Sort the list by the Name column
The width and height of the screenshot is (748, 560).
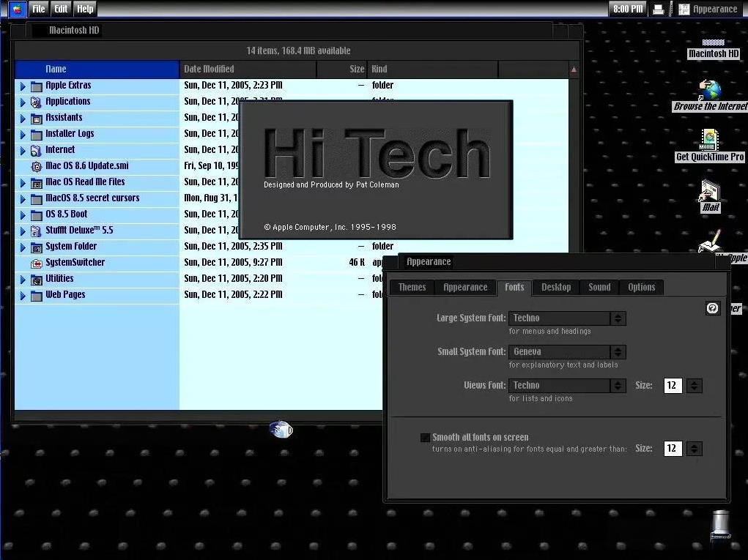[97, 69]
